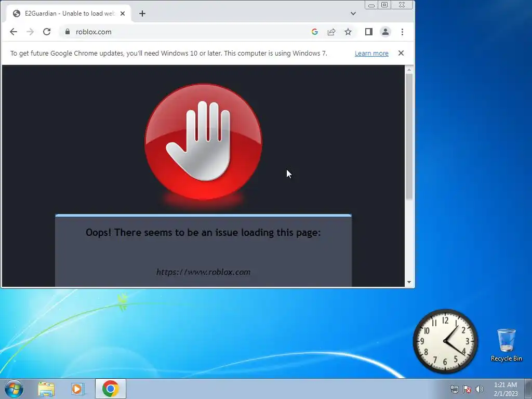
Task: Open the Recycle Bin desktop icon
Action: coord(506,345)
